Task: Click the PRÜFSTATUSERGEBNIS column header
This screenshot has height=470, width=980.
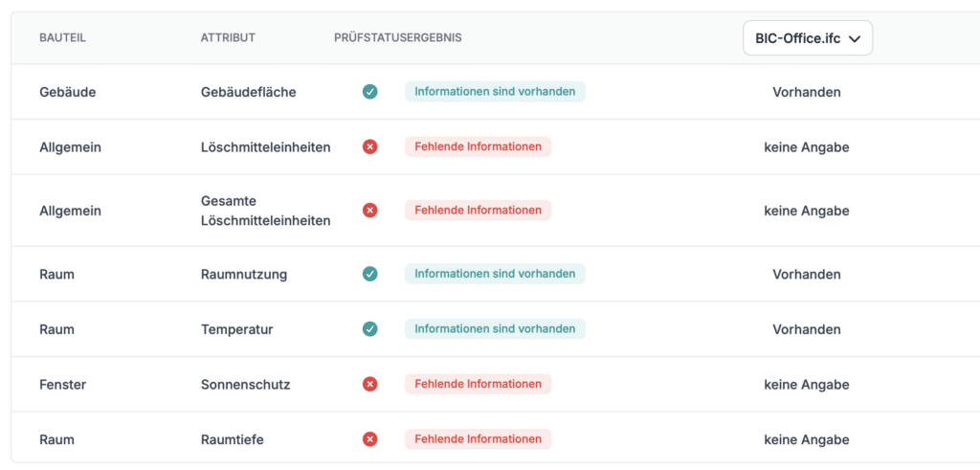Action: (x=398, y=37)
